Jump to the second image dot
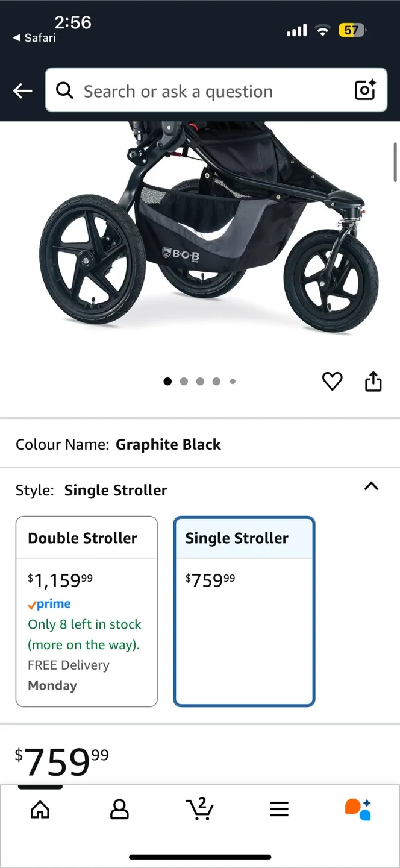 point(184,381)
